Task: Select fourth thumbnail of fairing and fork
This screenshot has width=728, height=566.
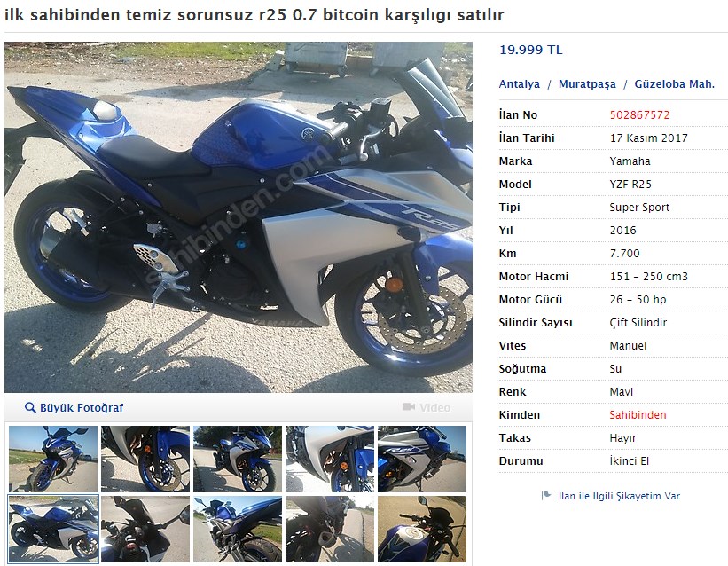Action: pyautogui.click(x=330, y=460)
